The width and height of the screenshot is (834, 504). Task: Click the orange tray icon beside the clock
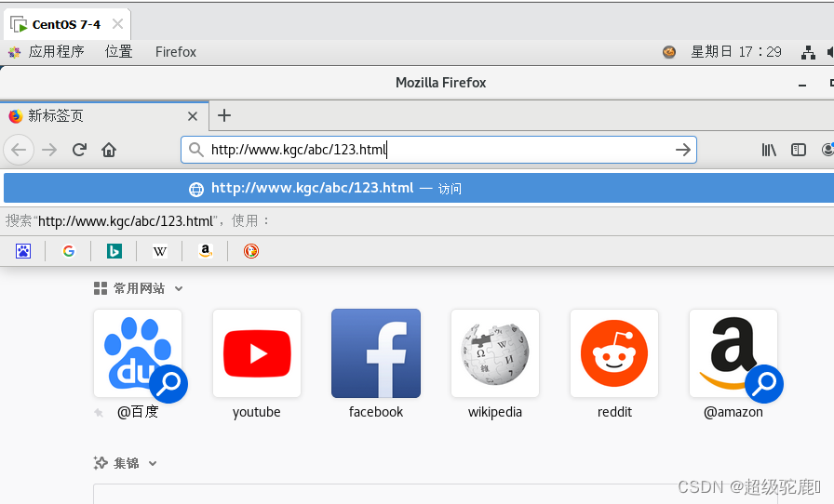(669, 52)
